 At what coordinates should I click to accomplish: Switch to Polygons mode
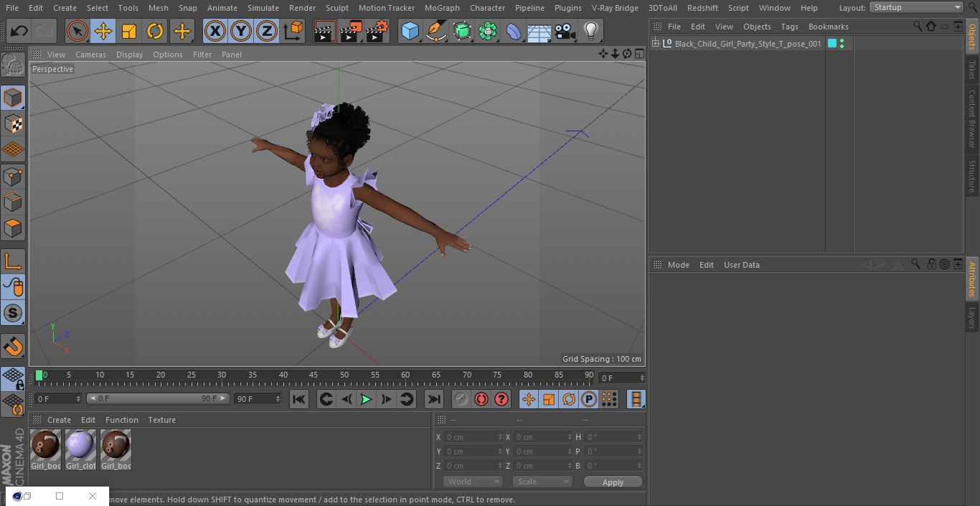point(13,229)
